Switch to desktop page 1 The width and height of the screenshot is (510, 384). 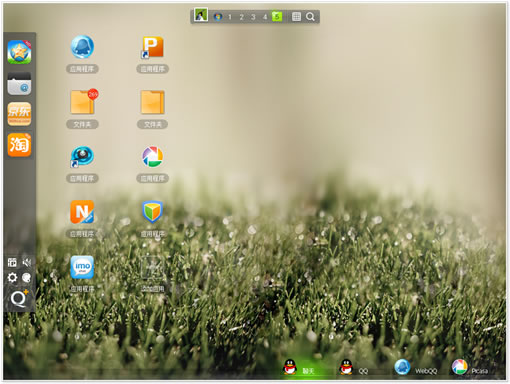pyautogui.click(x=230, y=17)
